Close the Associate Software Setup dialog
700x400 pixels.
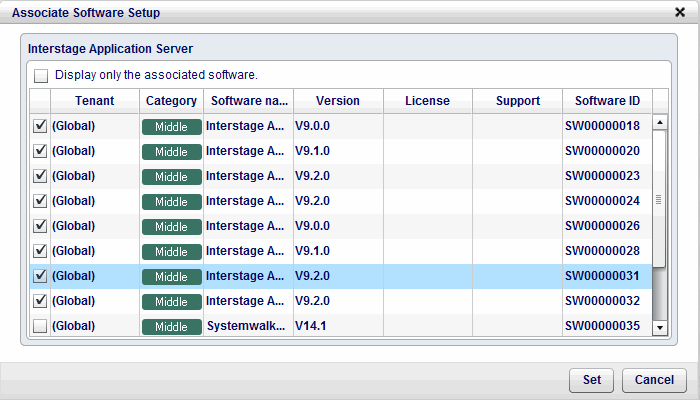[x=679, y=12]
